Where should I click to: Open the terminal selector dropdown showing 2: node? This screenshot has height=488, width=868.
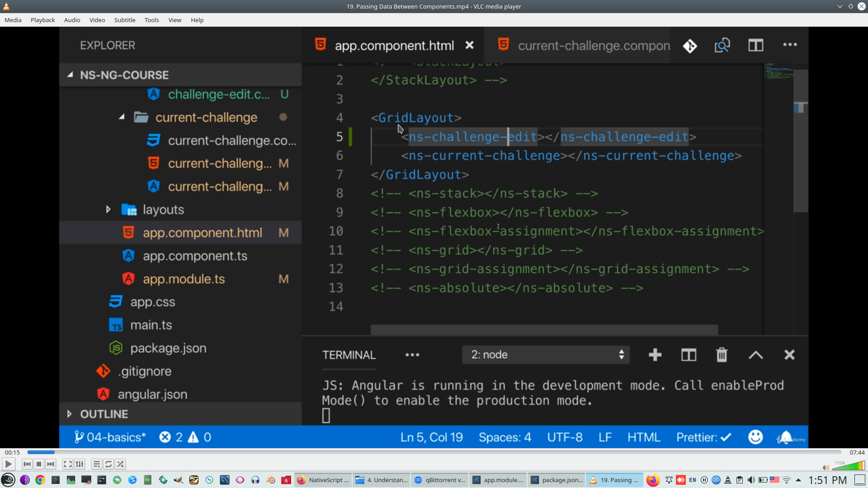click(545, 355)
